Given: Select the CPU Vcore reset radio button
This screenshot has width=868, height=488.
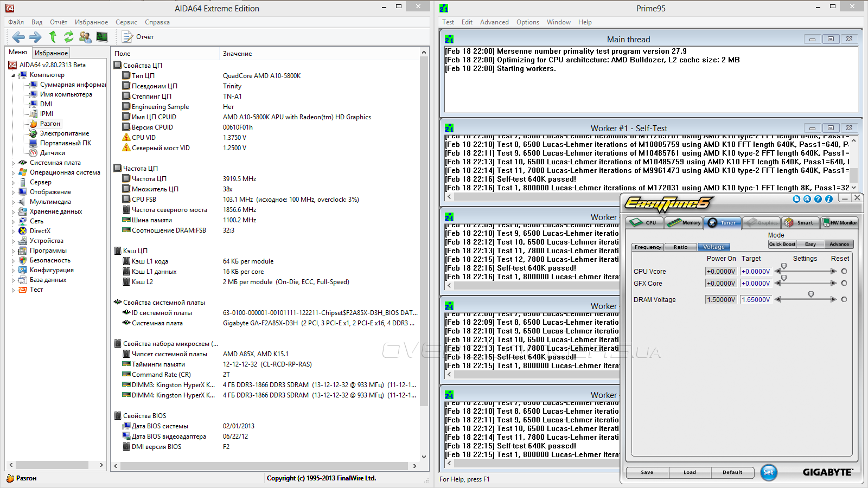Looking at the screenshot, I should [x=844, y=271].
